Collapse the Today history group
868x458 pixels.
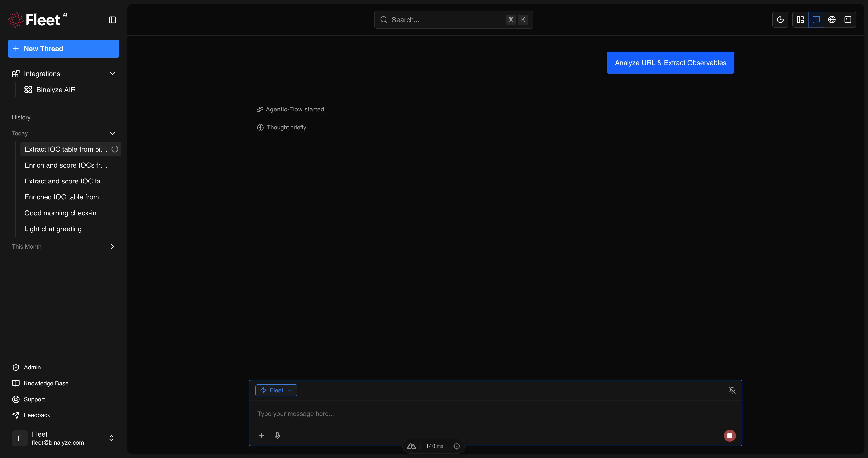coord(112,133)
